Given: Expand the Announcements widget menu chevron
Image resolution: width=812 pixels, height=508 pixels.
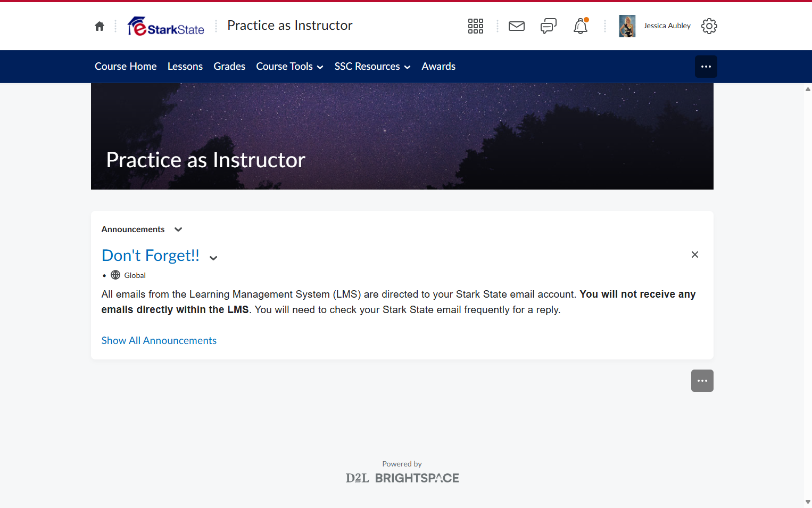Looking at the screenshot, I should pyautogui.click(x=178, y=230).
